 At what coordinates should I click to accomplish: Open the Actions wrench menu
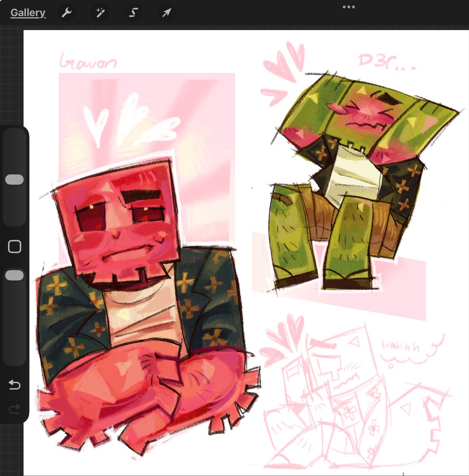tap(67, 13)
